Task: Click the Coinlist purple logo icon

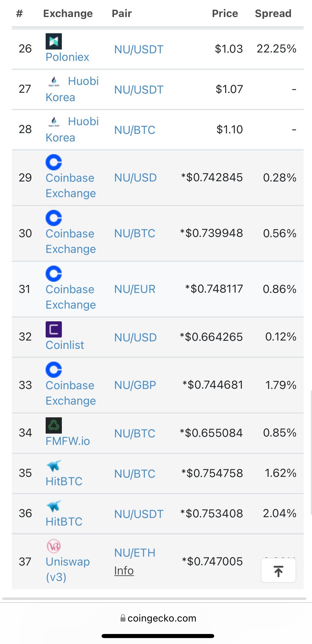Action: 54,329
